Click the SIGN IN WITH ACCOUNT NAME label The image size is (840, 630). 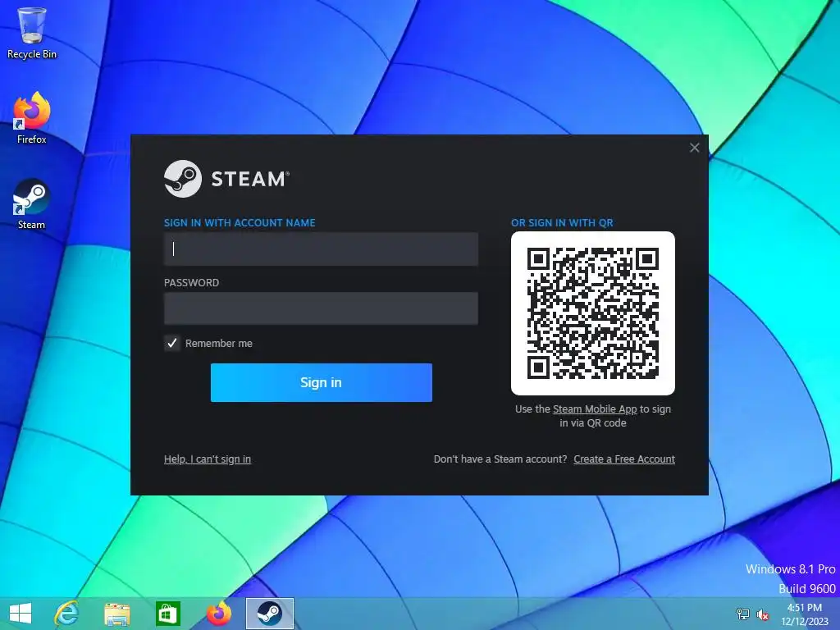pos(240,223)
